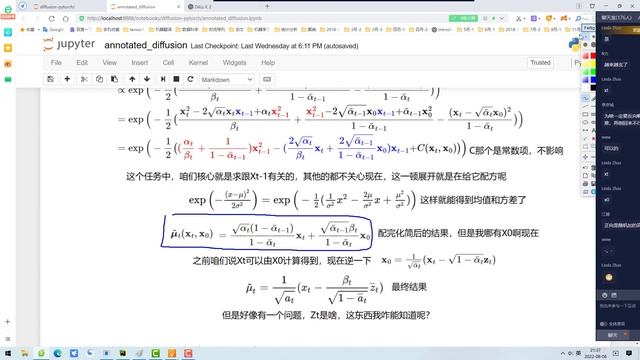Screen dimensions: 640x360
Task: Focus the localhost notebook address bar
Action: click(x=261, y=18)
